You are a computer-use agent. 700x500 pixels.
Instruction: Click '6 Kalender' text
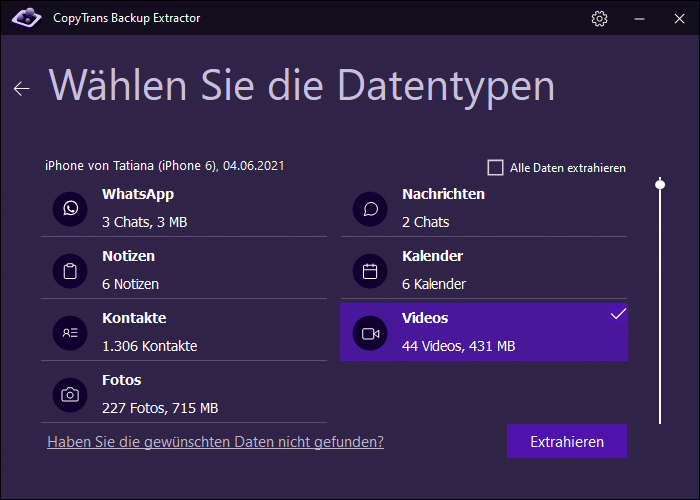click(x=434, y=284)
